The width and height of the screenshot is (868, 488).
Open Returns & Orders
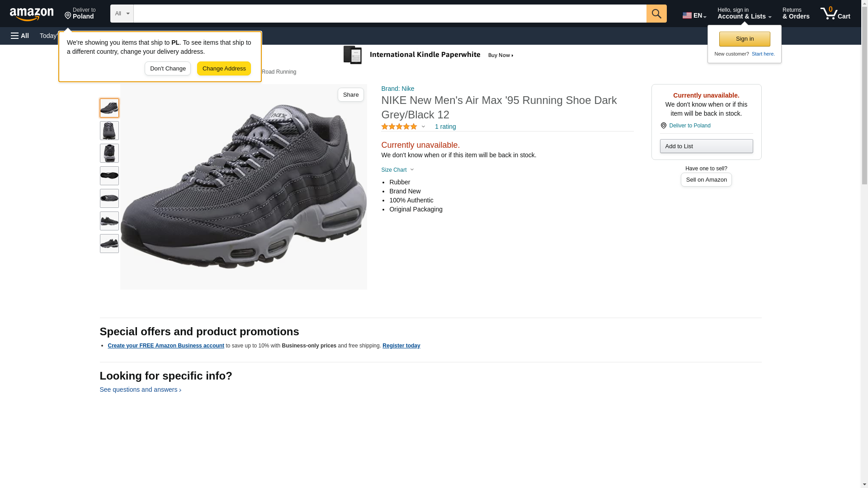(x=796, y=14)
